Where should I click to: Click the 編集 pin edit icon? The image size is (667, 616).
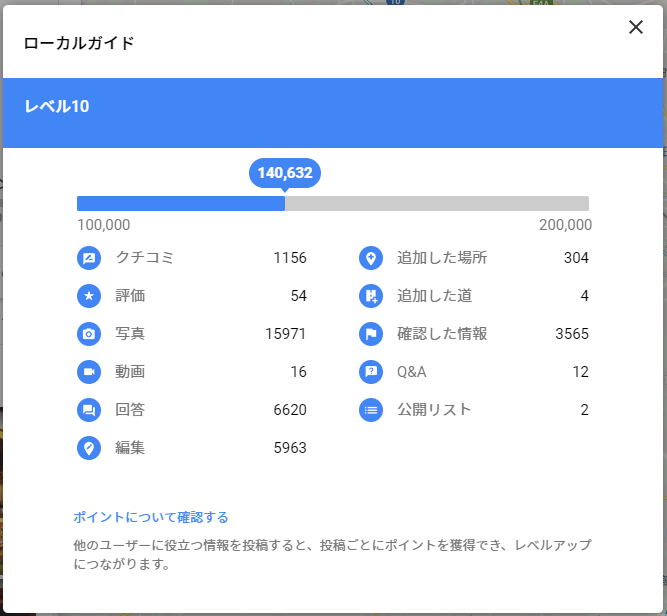click(89, 448)
